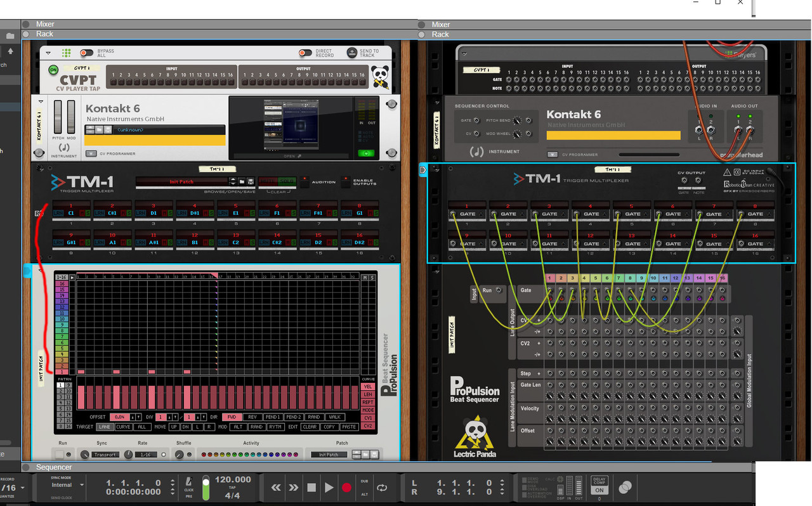Toggle the Kontakt 6 green power button

coord(366,153)
